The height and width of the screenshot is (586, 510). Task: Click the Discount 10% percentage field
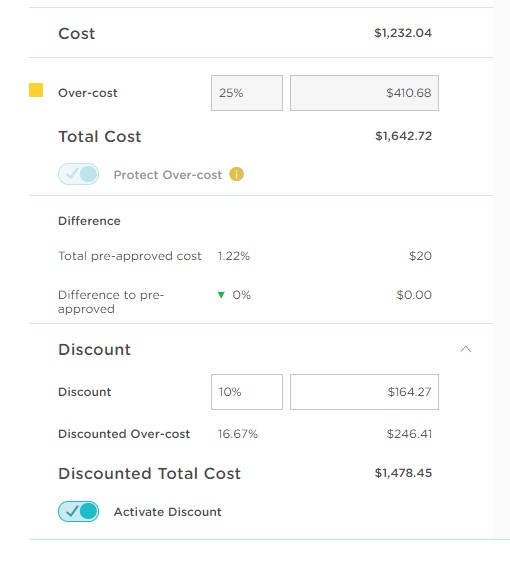247,392
